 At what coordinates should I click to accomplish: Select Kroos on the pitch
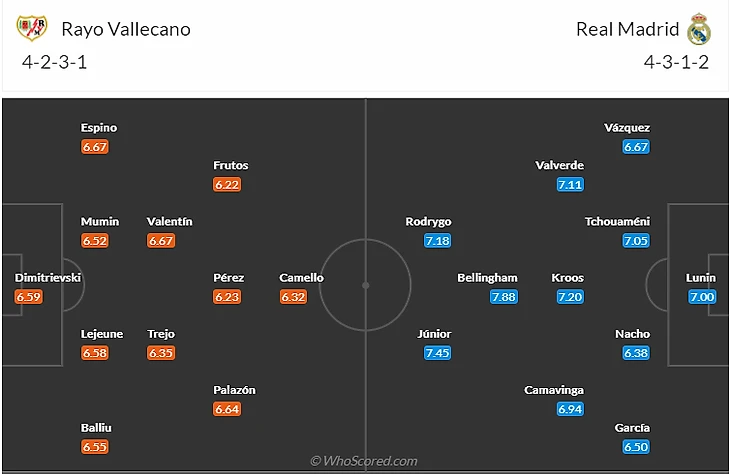pyautogui.click(x=567, y=278)
